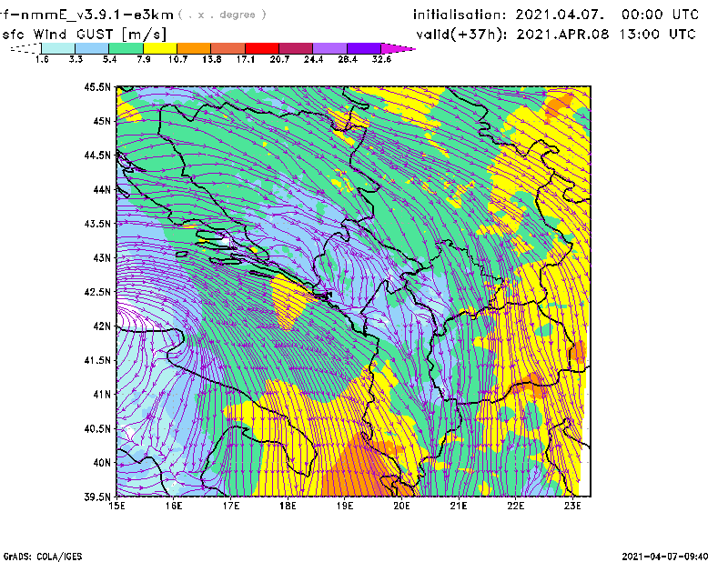Click the '41N' latitude label
The width and height of the screenshot is (728, 562).
(x=102, y=395)
